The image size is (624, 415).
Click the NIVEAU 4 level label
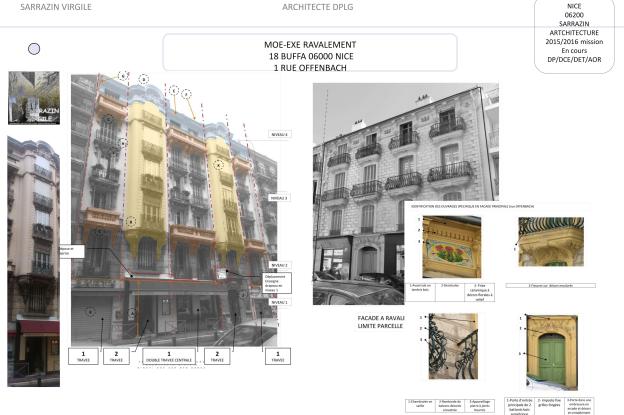279,134
